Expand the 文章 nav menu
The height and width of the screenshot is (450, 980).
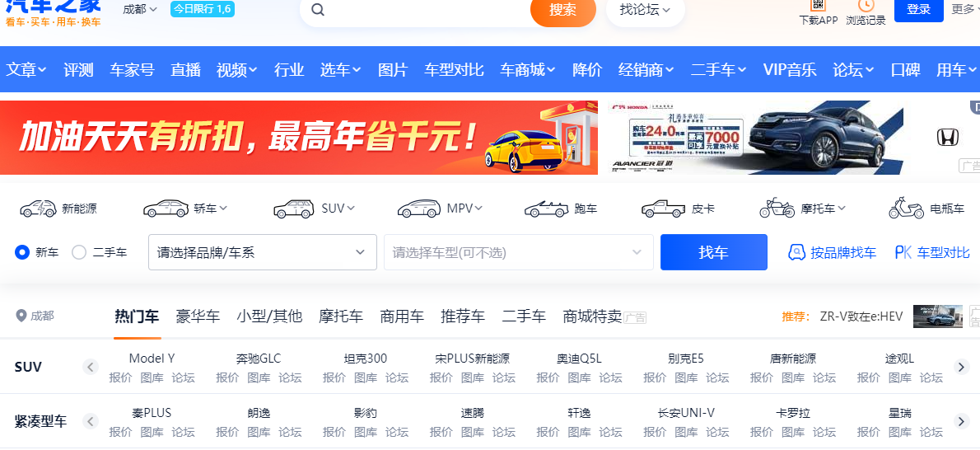point(26,69)
